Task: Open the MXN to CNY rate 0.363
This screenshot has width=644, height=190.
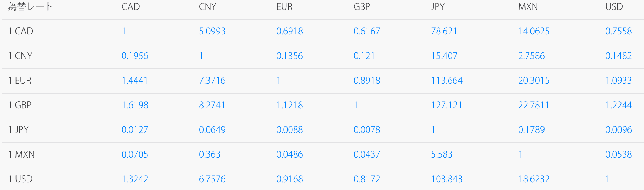Action: (x=210, y=154)
